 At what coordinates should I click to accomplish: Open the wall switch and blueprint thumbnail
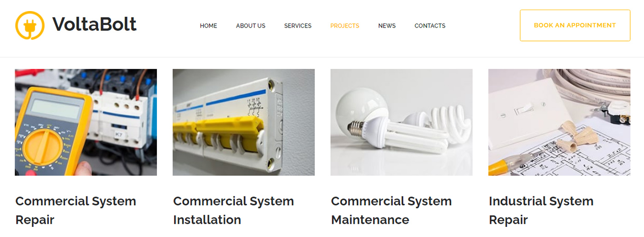(559, 122)
